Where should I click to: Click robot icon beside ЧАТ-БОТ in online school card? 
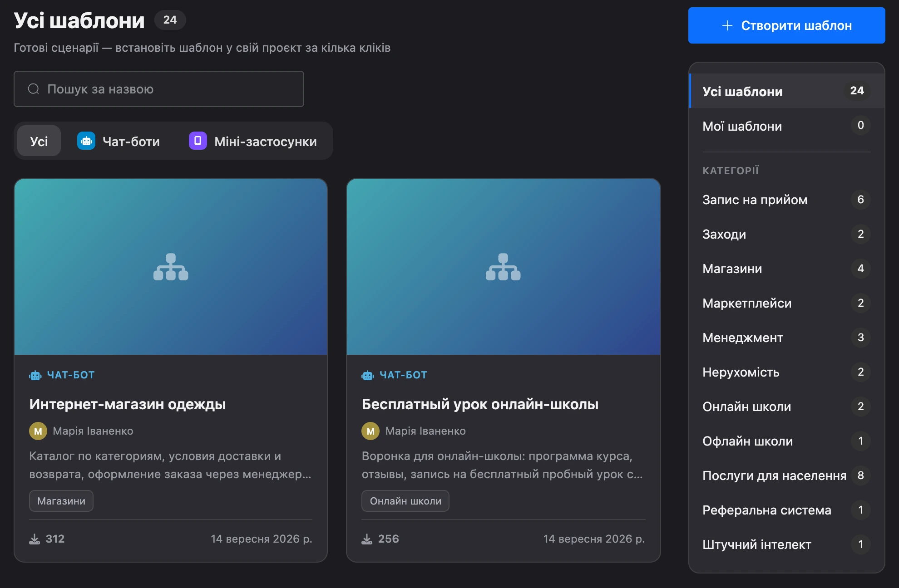click(x=368, y=375)
